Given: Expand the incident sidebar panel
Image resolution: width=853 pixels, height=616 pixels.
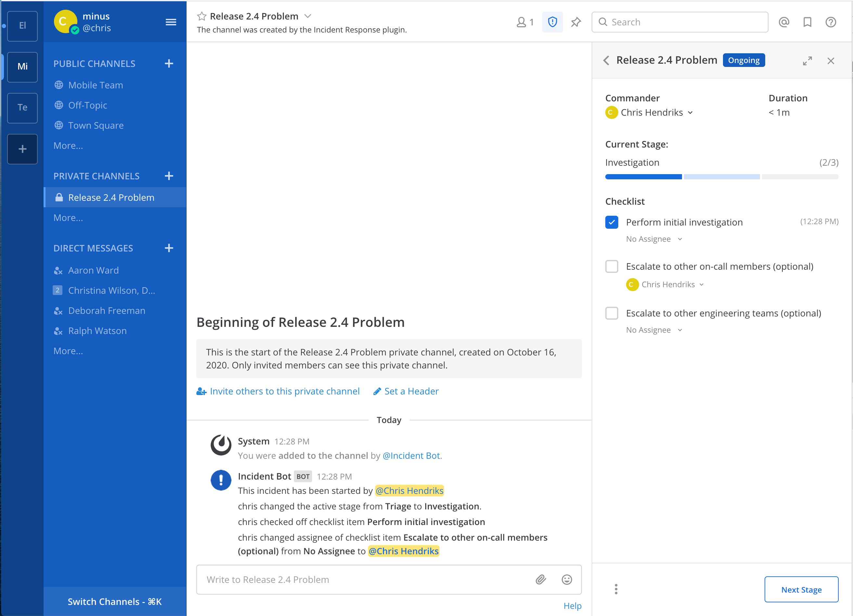Looking at the screenshot, I should pos(807,60).
